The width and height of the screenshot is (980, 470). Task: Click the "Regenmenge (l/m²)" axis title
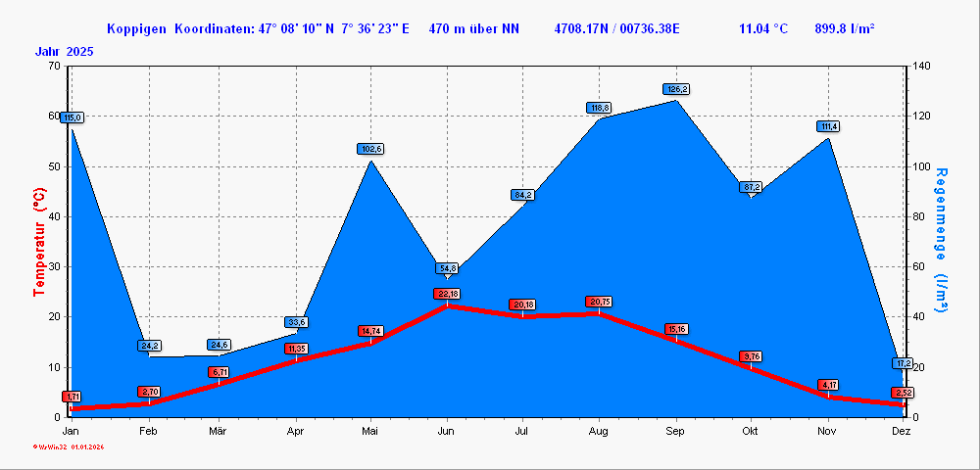tap(942, 240)
